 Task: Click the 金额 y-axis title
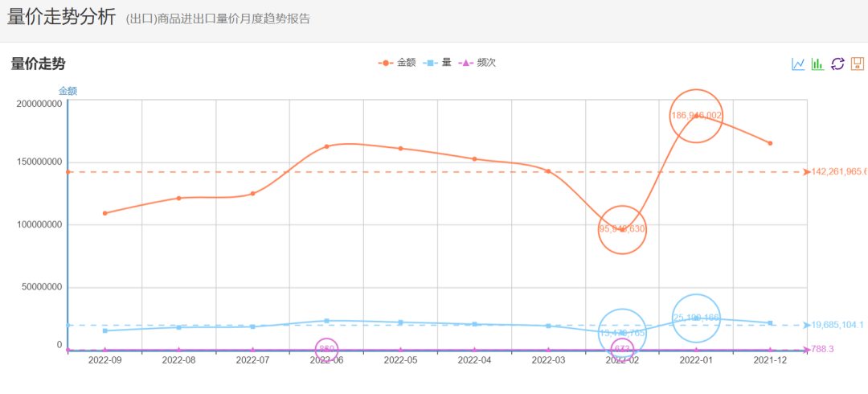(68, 91)
